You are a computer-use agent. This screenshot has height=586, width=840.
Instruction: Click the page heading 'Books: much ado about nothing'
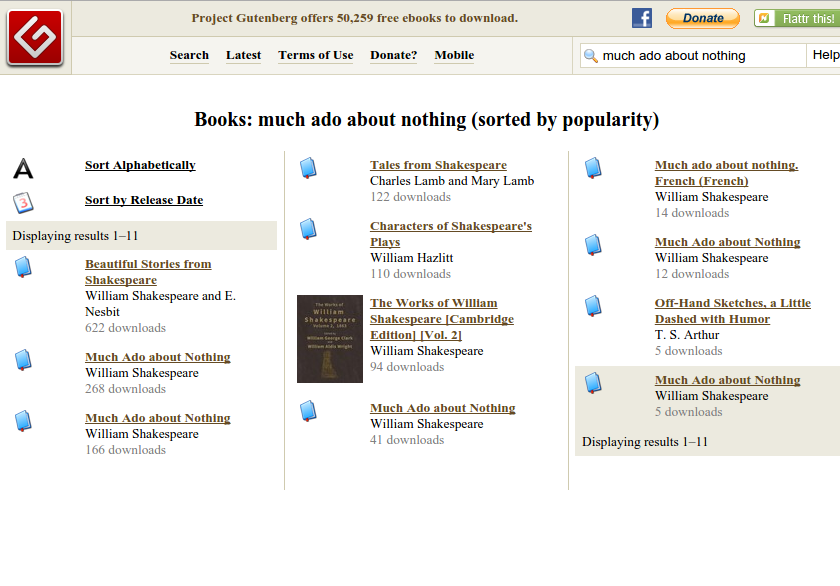pyautogui.click(x=426, y=119)
